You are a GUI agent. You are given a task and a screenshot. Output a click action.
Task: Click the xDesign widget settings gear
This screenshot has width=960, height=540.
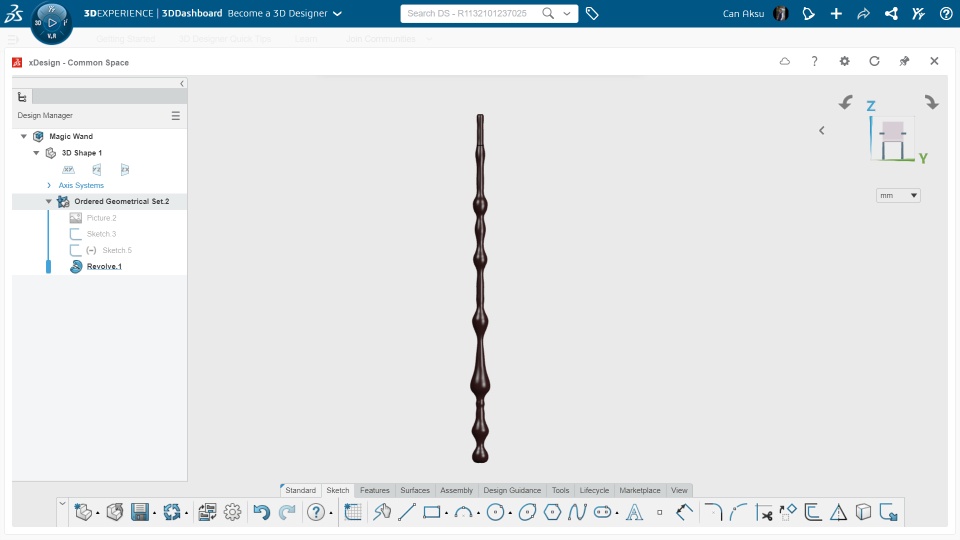pos(844,61)
